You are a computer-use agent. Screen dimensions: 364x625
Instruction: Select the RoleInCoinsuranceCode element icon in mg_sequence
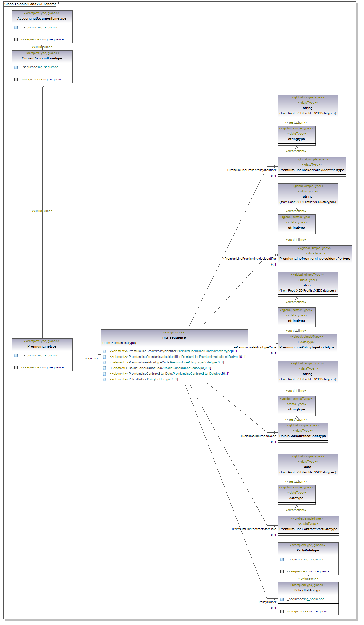click(x=105, y=368)
